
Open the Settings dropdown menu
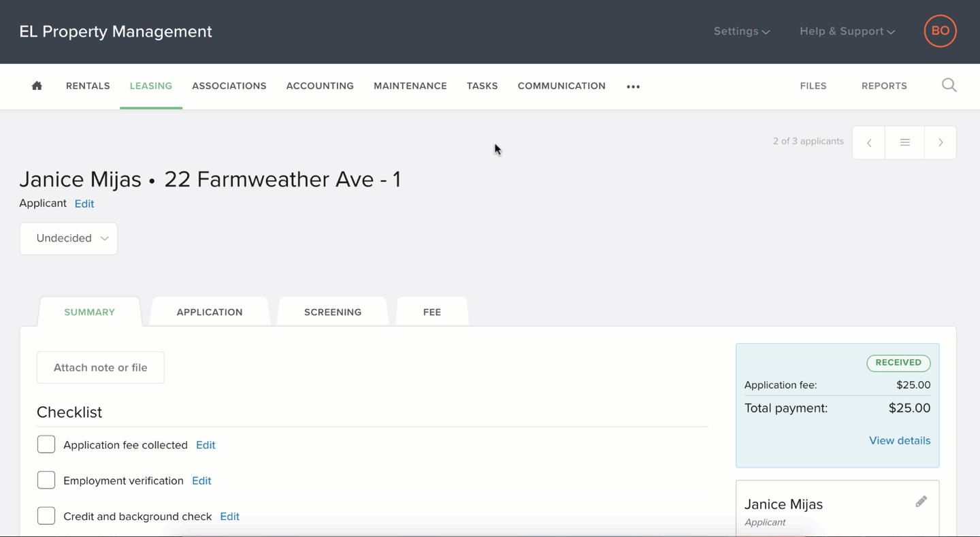click(x=741, y=31)
